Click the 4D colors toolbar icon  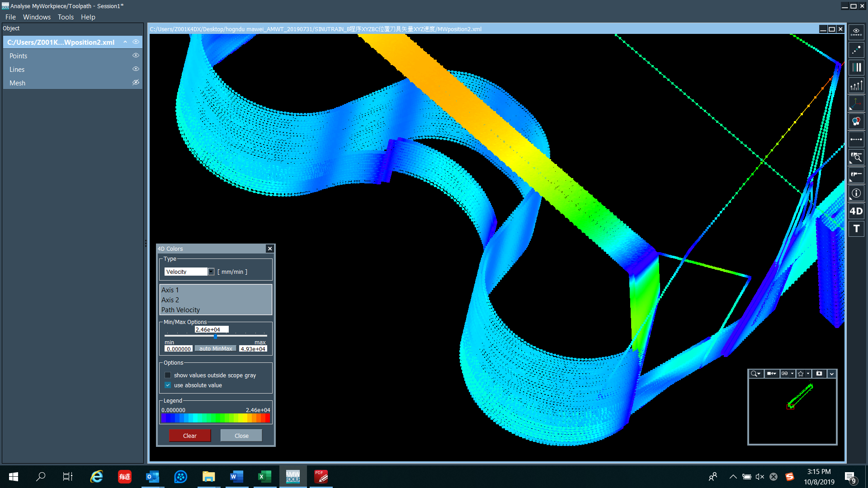click(856, 211)
